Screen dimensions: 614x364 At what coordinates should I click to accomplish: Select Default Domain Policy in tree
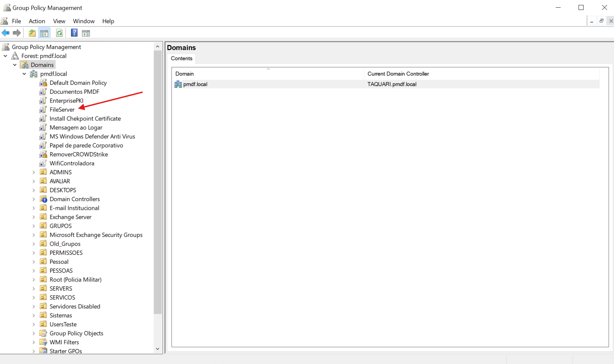[x=78, y=83]
